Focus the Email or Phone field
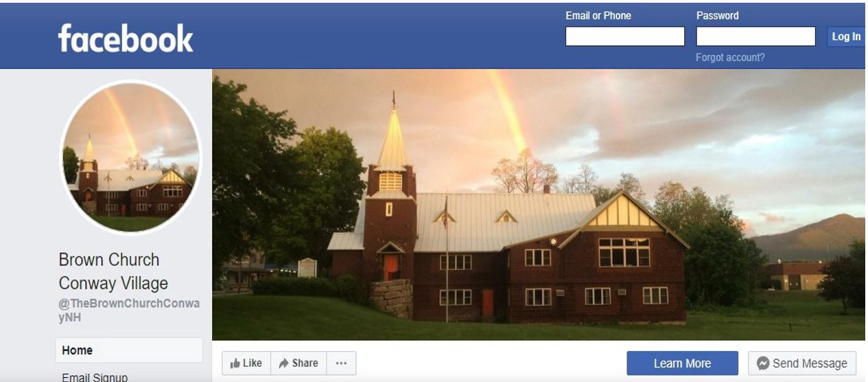This screenshot has height=382, width=868. [625, 36]
